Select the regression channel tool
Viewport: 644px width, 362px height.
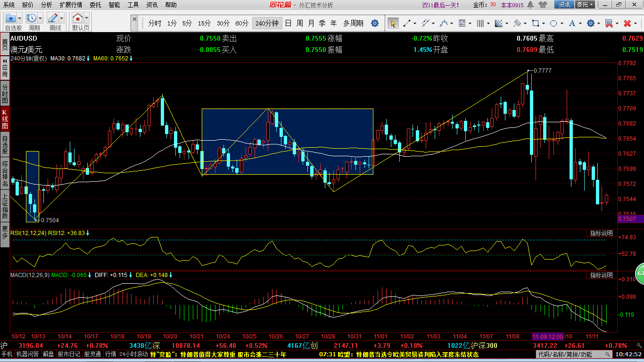pyautogui.click(x=517, y=23)
